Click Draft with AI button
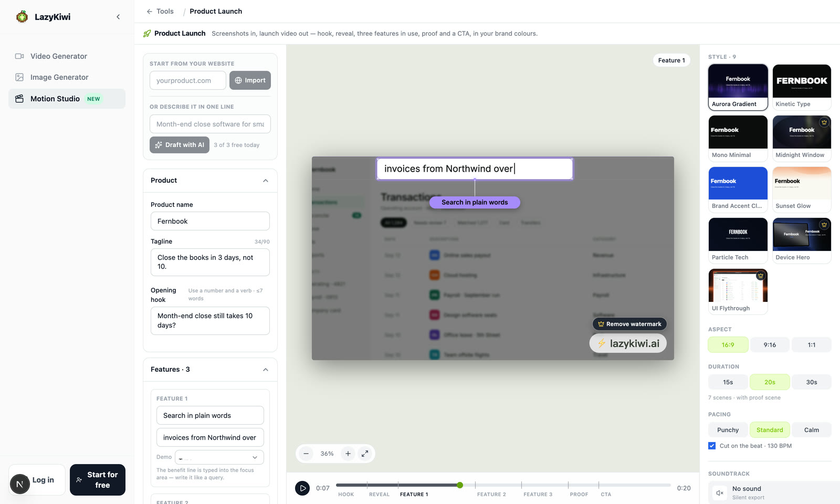Image resolution: width=840 pixels, height=504 pixels. pyautogui.click(x=180, y=145)
